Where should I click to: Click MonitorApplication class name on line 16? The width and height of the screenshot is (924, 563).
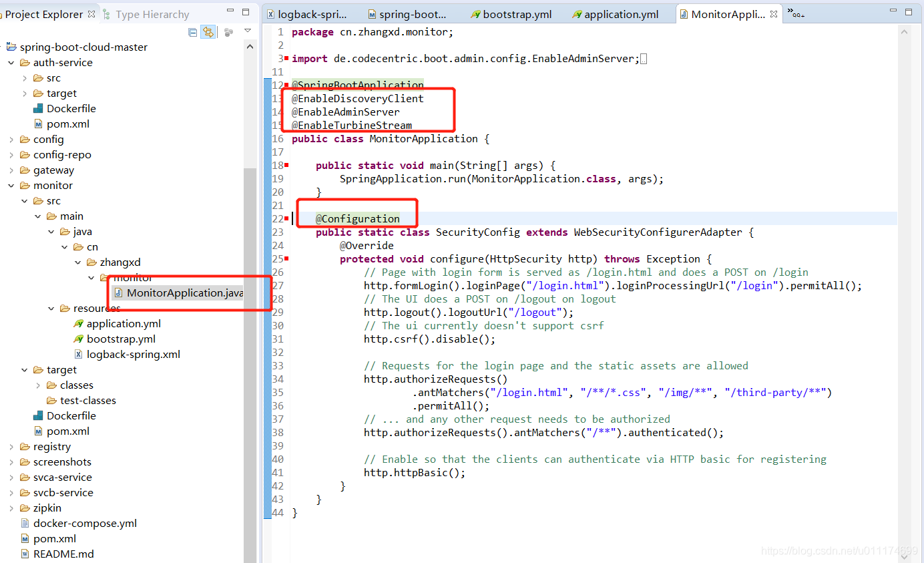424,138
